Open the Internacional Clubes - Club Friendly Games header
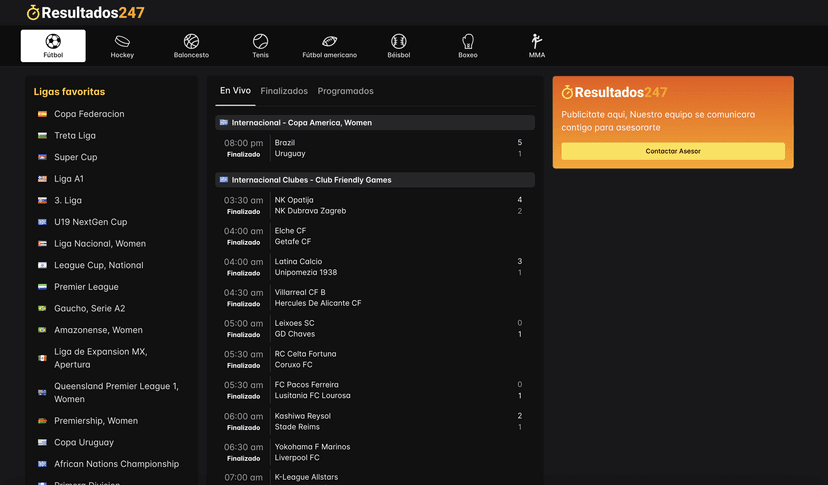Screen dimensions: 828x485 pyautogui.click(x=375, y=180)
